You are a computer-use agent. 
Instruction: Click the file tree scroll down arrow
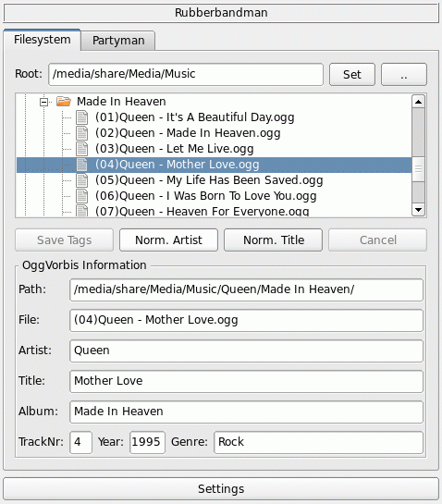(x=418, y=210)
